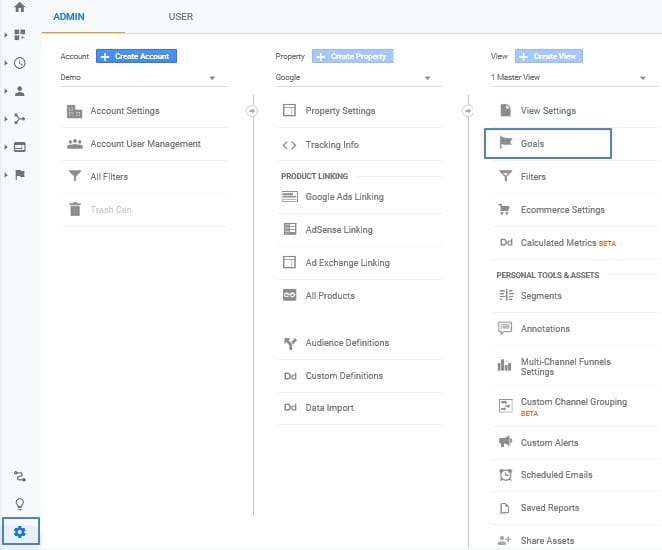Select the ADMIN tab

click(69, 17)
